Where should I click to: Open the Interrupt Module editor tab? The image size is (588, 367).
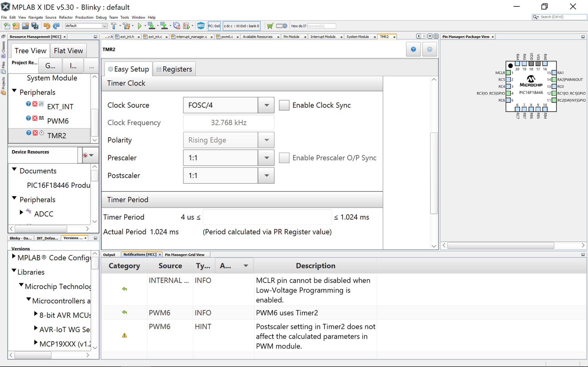tap(323, 37)
